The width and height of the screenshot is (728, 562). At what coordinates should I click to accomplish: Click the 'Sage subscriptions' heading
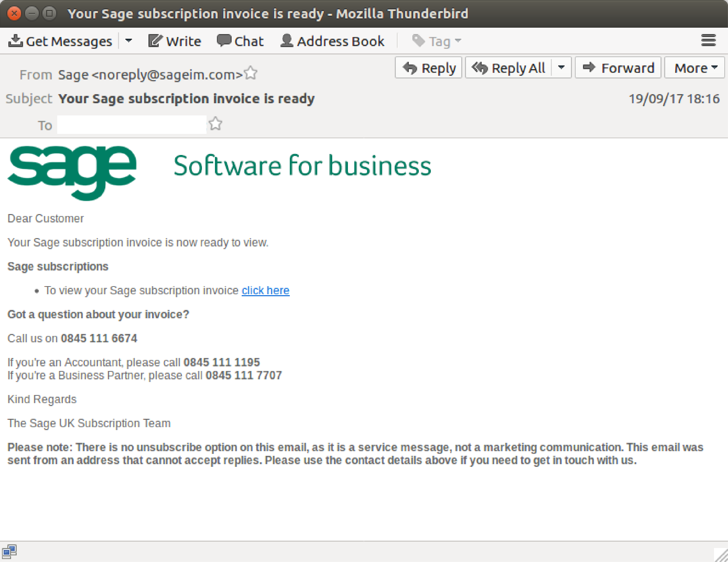coord(58,267)
